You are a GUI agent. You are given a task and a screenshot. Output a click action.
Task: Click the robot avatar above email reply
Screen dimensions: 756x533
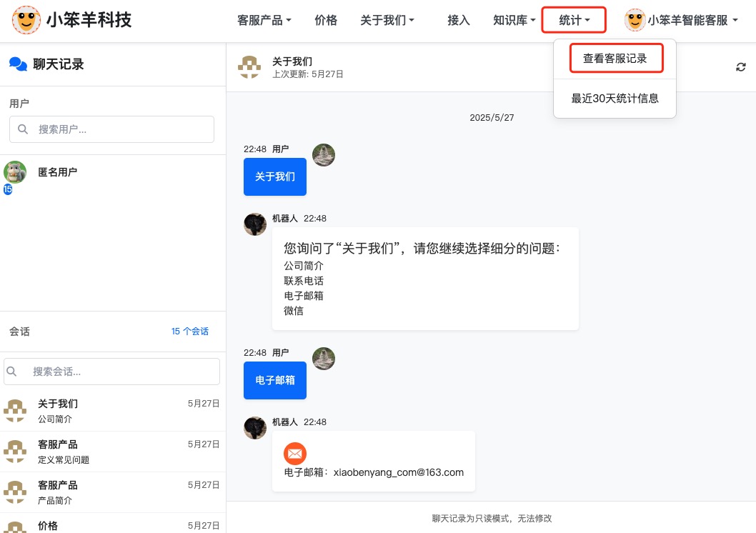point(255,427)
